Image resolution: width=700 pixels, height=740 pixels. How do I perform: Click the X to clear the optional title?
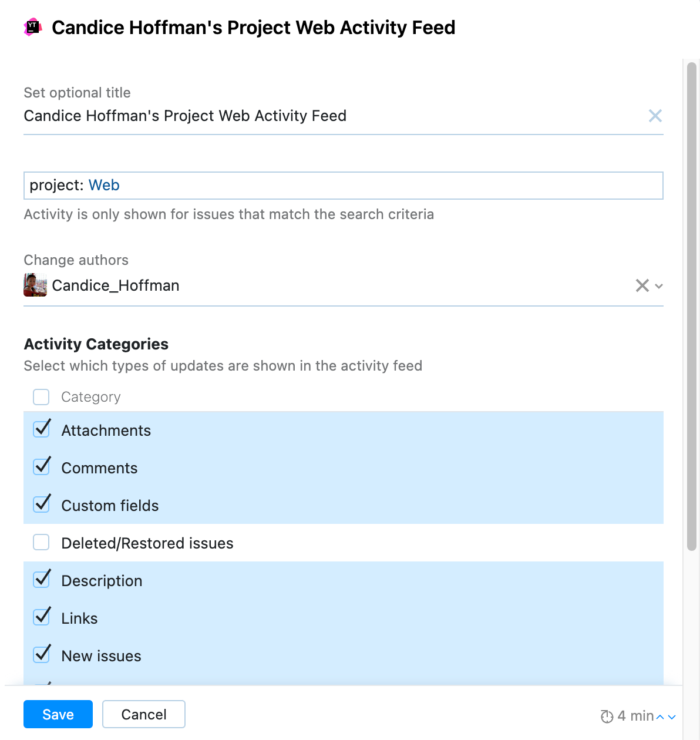(655, 116)
